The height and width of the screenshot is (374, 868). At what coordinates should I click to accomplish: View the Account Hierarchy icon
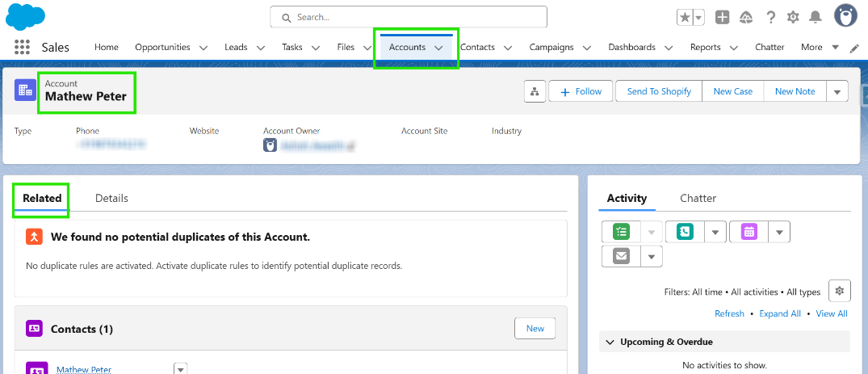535,91
